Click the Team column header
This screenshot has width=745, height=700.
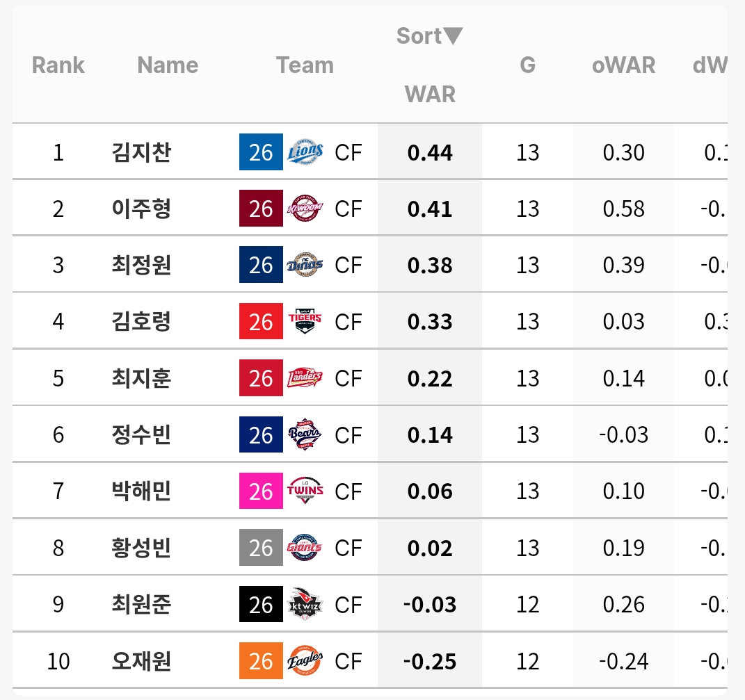pos(305,65)
